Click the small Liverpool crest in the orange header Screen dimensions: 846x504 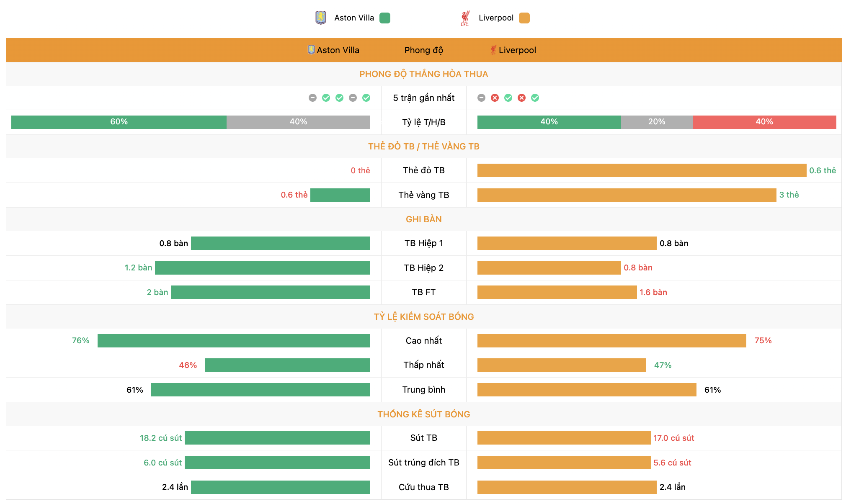pos(493,50)
